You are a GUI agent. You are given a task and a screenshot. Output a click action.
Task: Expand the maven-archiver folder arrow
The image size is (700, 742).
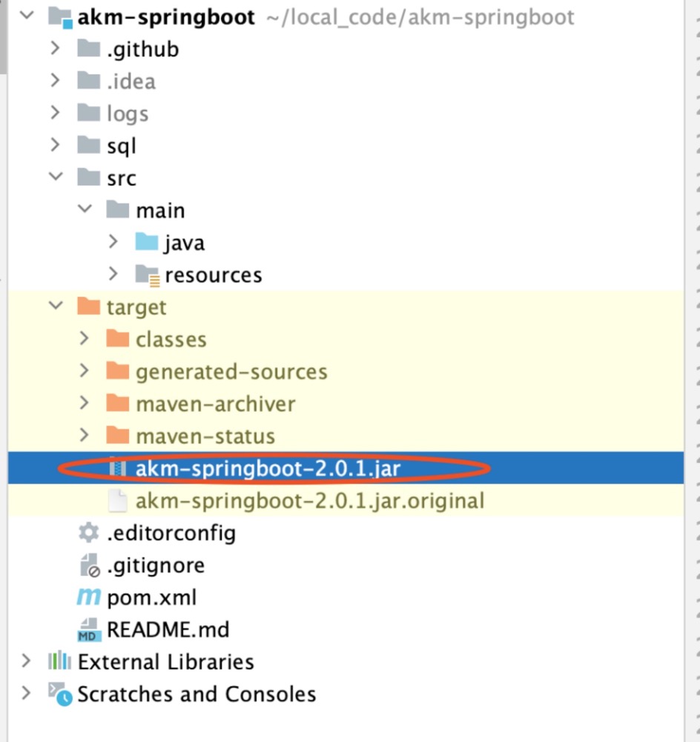click(x=84, y=404)
